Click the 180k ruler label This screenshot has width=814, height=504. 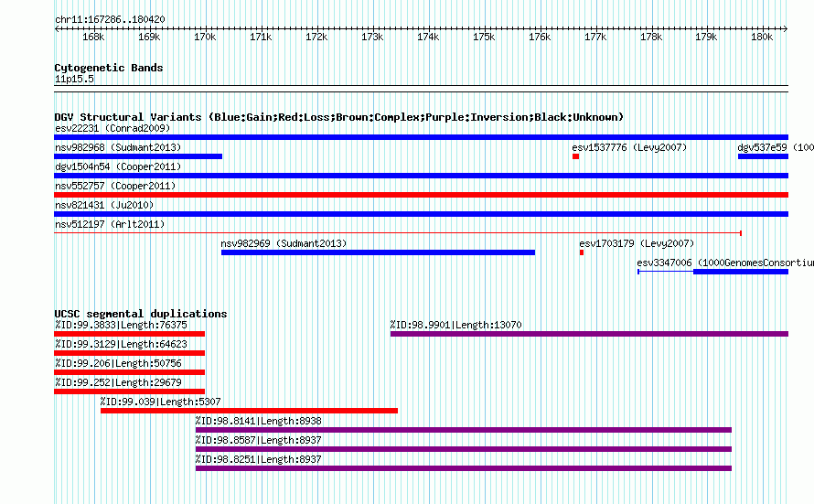click(762, 37)
